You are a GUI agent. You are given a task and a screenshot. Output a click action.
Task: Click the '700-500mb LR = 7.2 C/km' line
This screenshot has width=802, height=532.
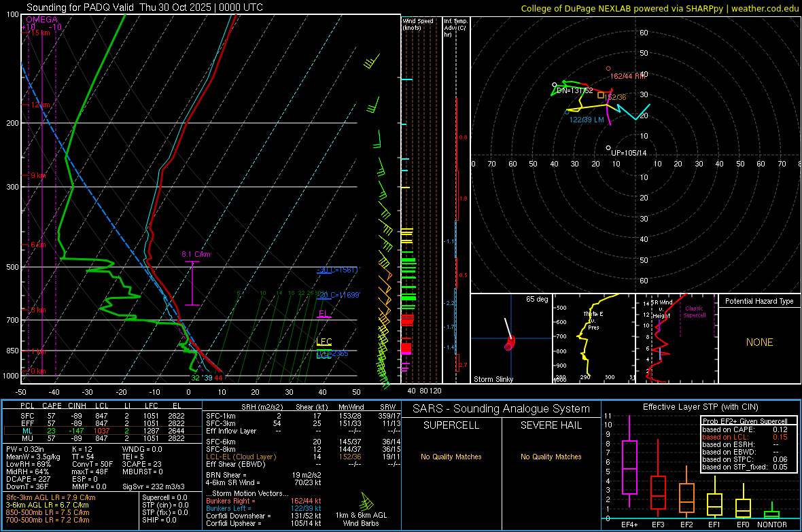tap(48, 520)
